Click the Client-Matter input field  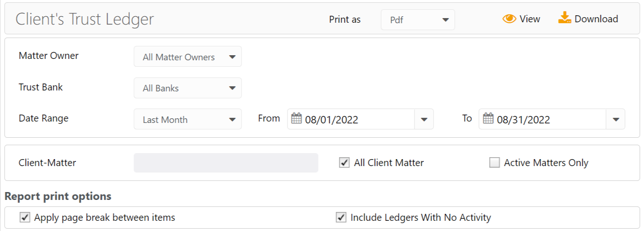(226, 163)
